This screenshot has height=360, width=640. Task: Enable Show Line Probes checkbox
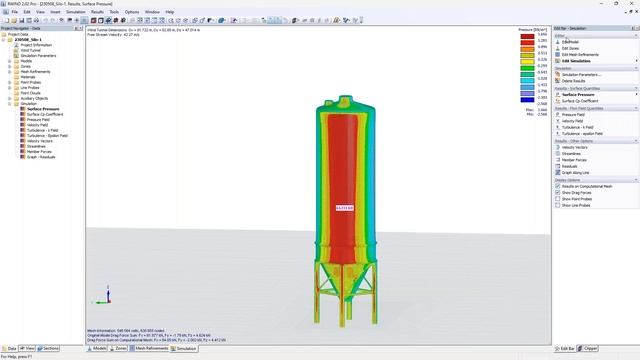558,205
